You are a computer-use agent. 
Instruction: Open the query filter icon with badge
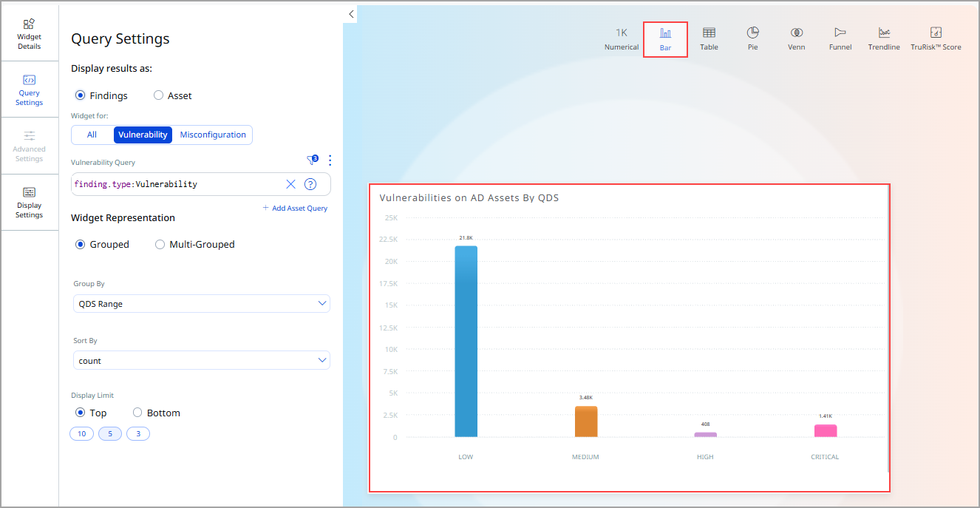[x=312, y=160]
